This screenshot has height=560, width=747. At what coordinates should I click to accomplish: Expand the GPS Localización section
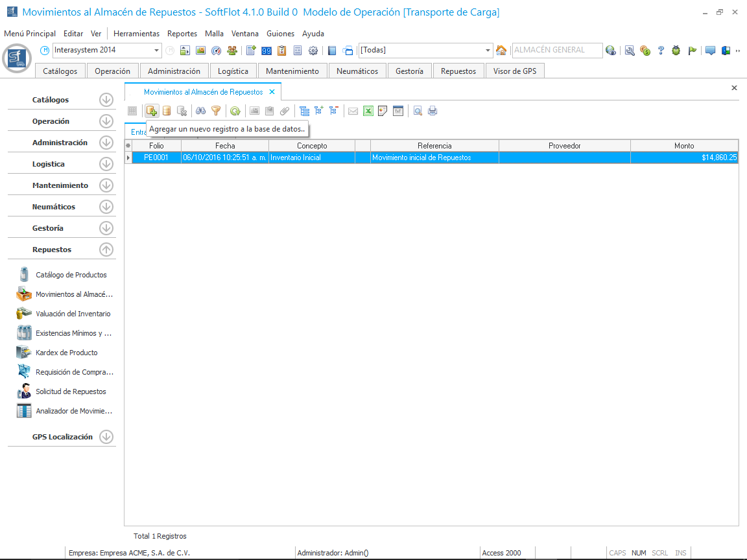(x=106, y=437)
